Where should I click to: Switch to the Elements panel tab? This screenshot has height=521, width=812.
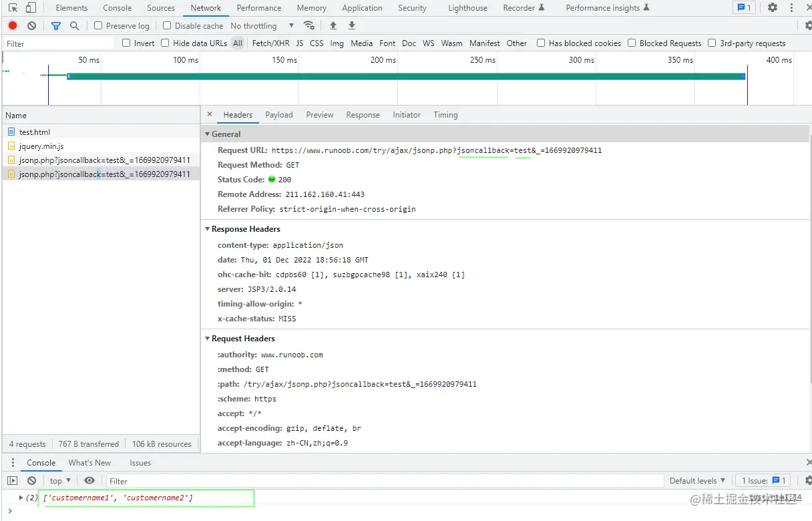point(71,8)
